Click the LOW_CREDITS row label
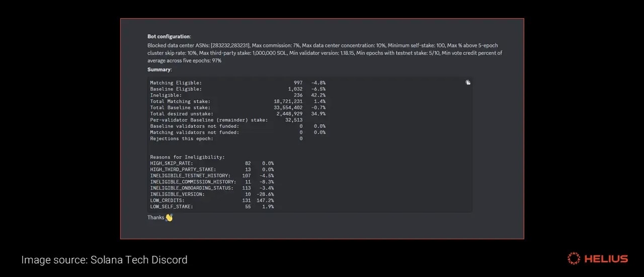This screenshot has width=644, height=277. pyautogui.click(x=167, y=200)
